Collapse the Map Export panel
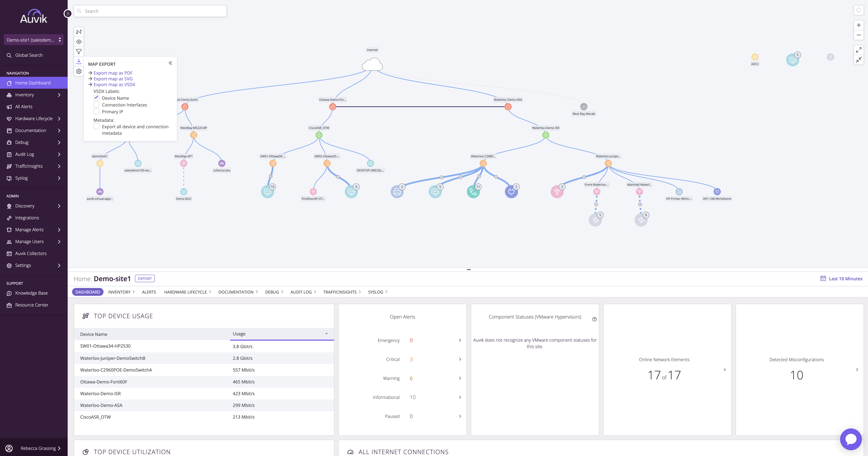868x456 pixels. 171,63
